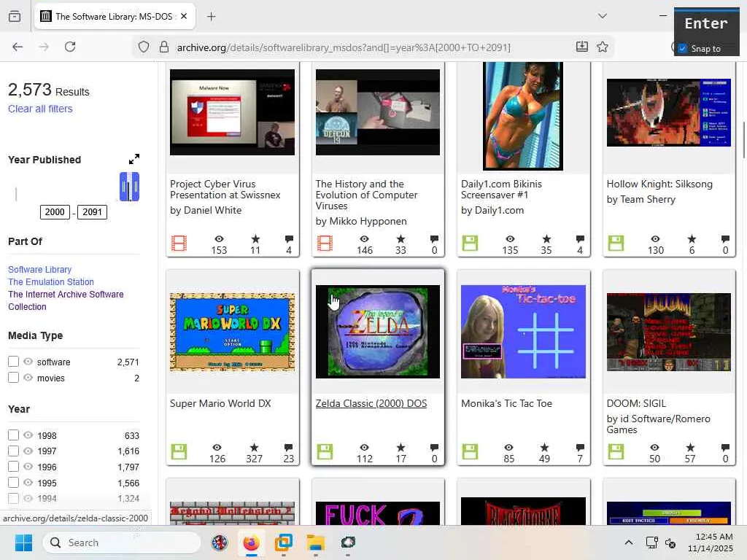This screenshot has height=560, width=747.
Task: Click favorites star on Super Mario World DX card
Action: 255,447
